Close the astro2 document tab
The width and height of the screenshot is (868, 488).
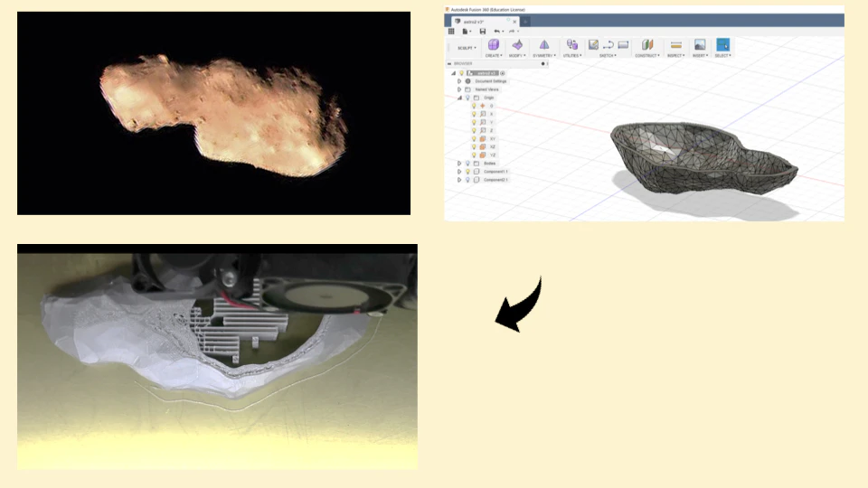coord(514,22)
